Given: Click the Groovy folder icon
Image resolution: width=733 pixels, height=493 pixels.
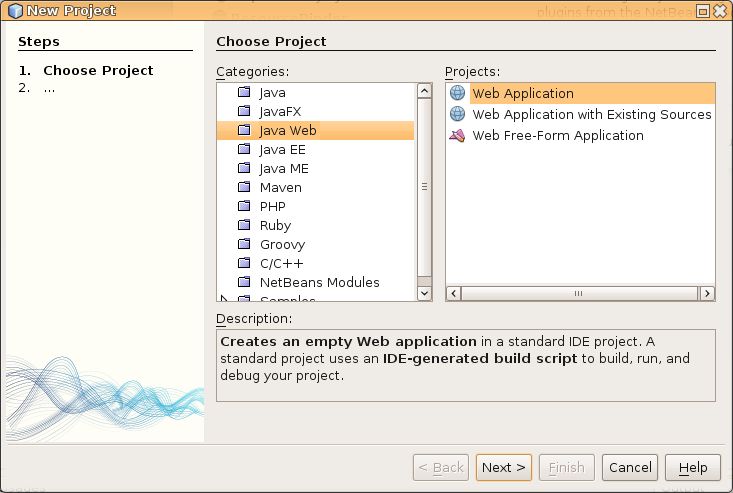Looking at the screenshot, I should (244, 244).
